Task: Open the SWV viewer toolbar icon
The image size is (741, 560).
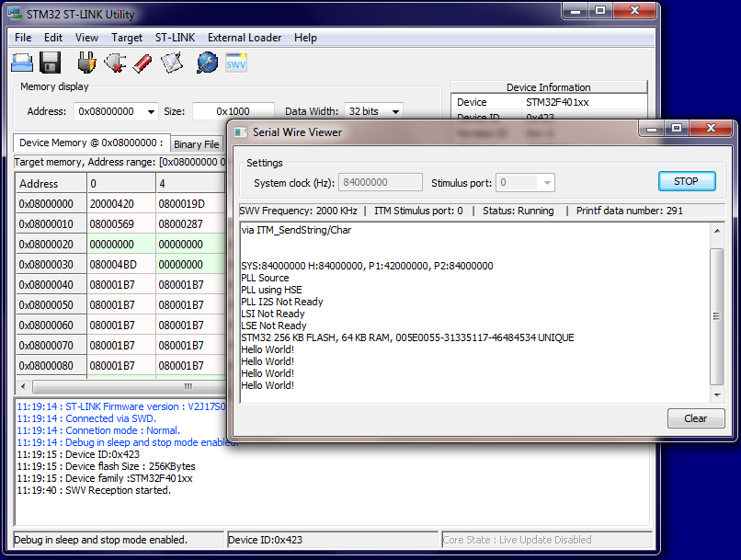Action: [x=236, y=63]
